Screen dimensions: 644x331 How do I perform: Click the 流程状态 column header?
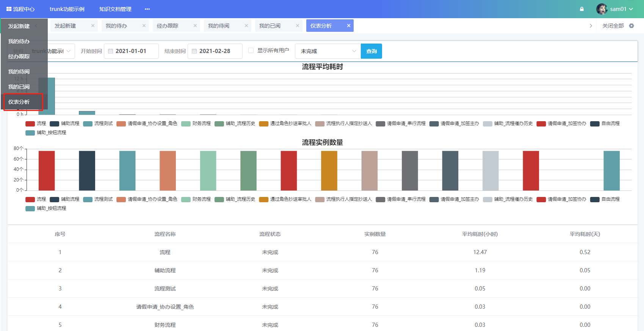point(270,234)
